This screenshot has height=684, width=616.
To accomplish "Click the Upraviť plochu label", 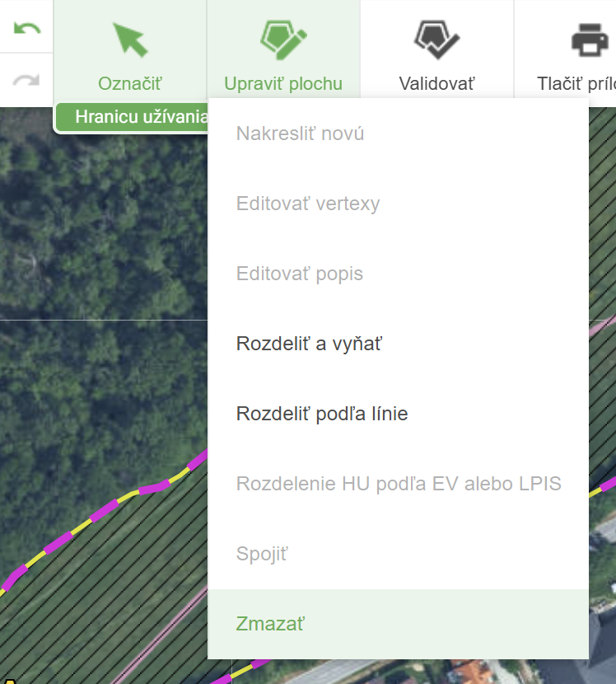I will coord(283,84).
